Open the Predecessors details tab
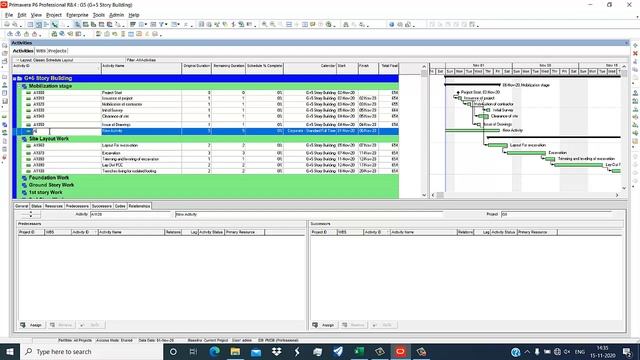This screenshot has width=640, height=360. [x=77, y=206]
